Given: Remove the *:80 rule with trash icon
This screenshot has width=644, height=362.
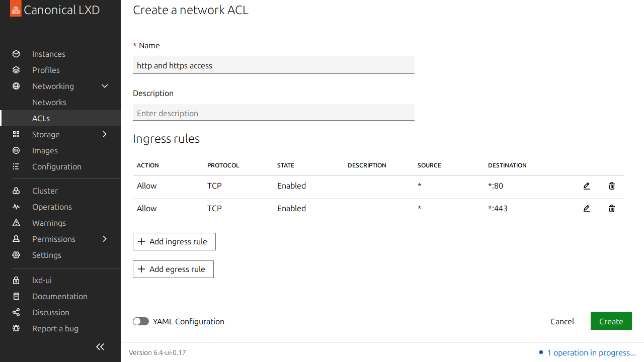Looking at the screenshot, I should 612,186.
